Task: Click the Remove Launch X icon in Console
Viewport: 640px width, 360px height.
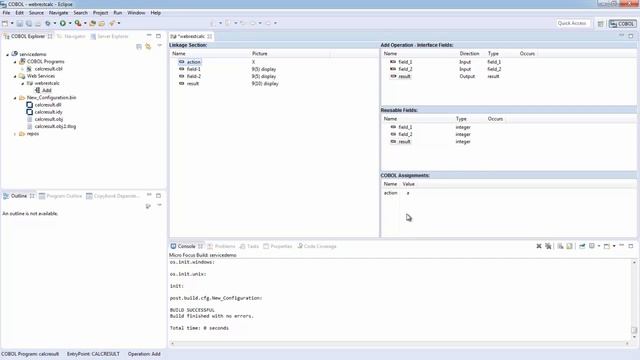Action: (x=539, y=246)
